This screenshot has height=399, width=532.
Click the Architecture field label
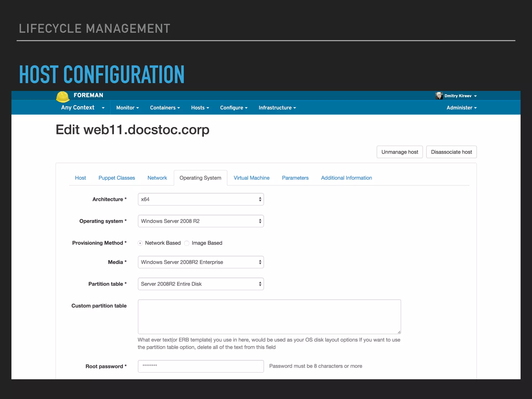[109, 199]
